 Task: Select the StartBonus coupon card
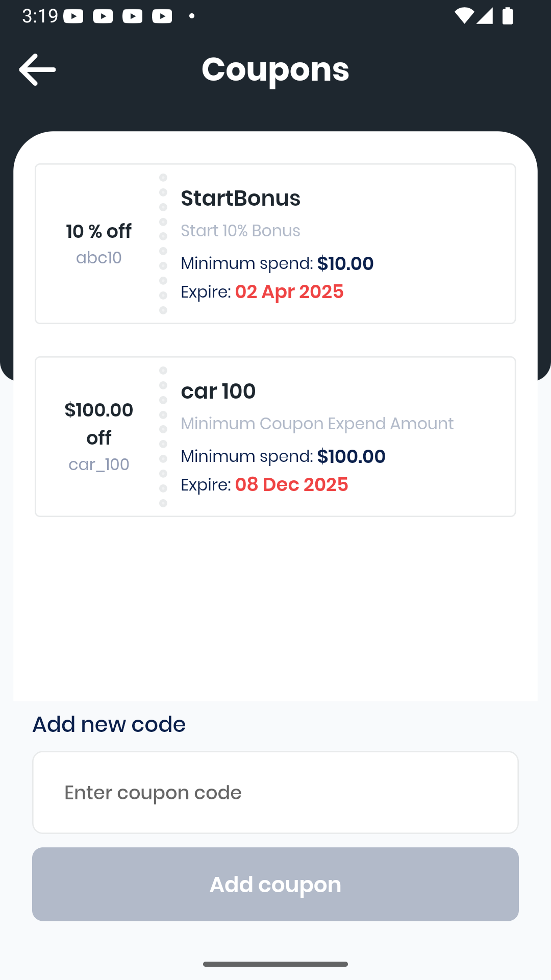tap(275, 244)
